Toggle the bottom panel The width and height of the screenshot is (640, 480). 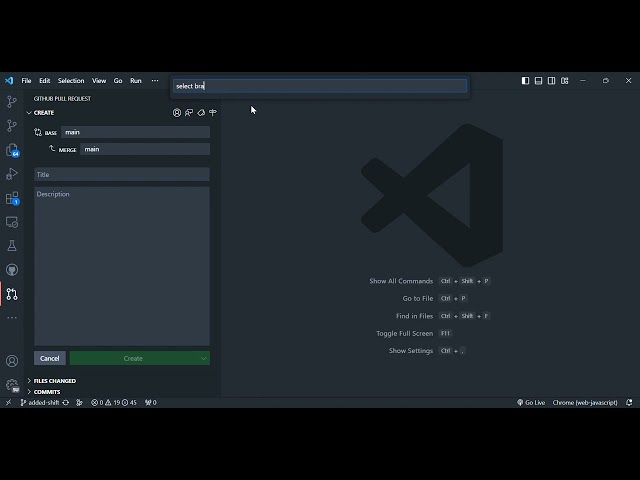click(538, 81)
